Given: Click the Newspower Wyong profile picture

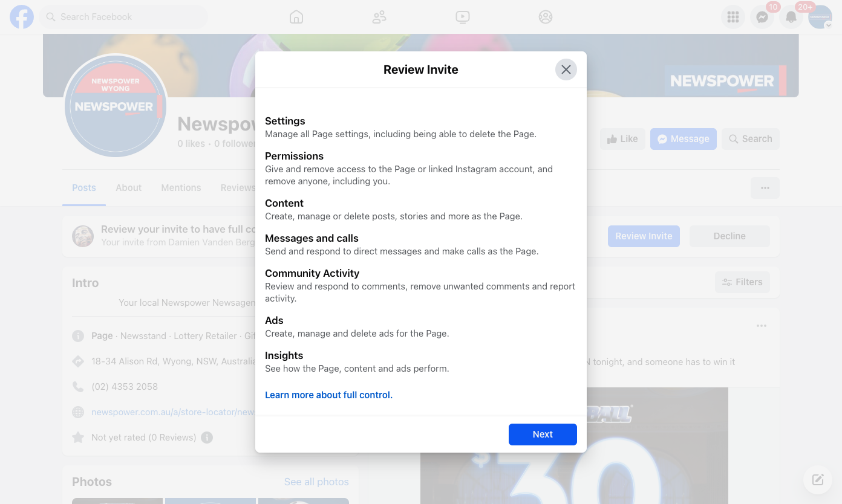Looking at the screenshot, I should point(116,106).
